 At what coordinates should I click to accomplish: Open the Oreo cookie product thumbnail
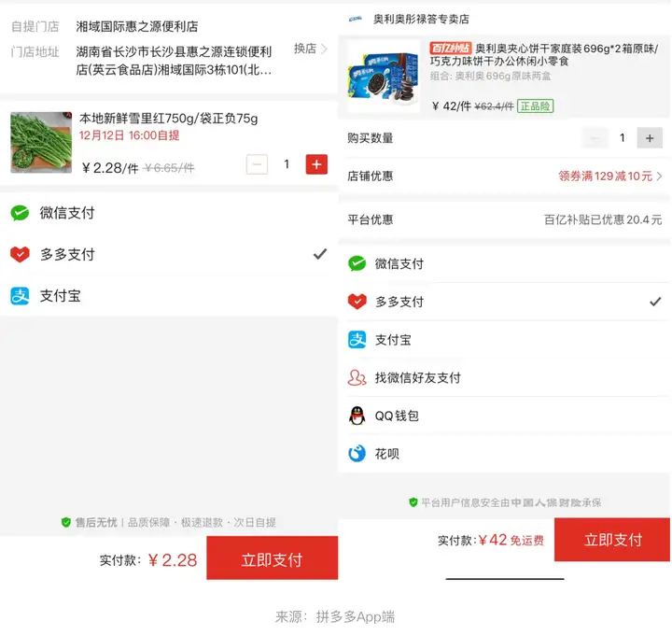384,77
